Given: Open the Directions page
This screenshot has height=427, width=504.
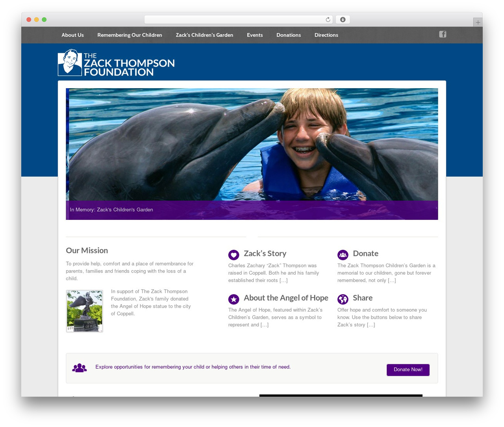Looking at the screenshot, I should pos(326,35).
